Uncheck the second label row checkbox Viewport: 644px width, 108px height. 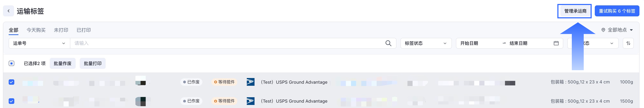pos(12,101)
